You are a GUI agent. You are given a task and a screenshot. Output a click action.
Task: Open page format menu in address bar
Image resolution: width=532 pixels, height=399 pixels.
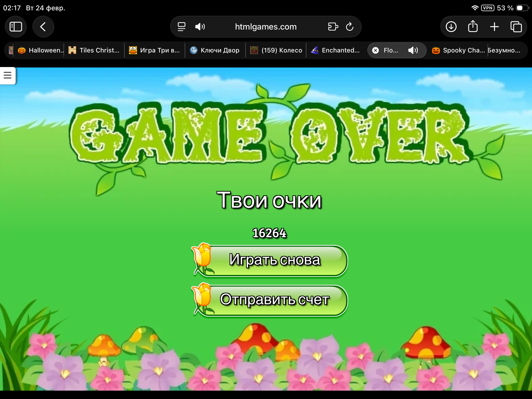[182, 27]
